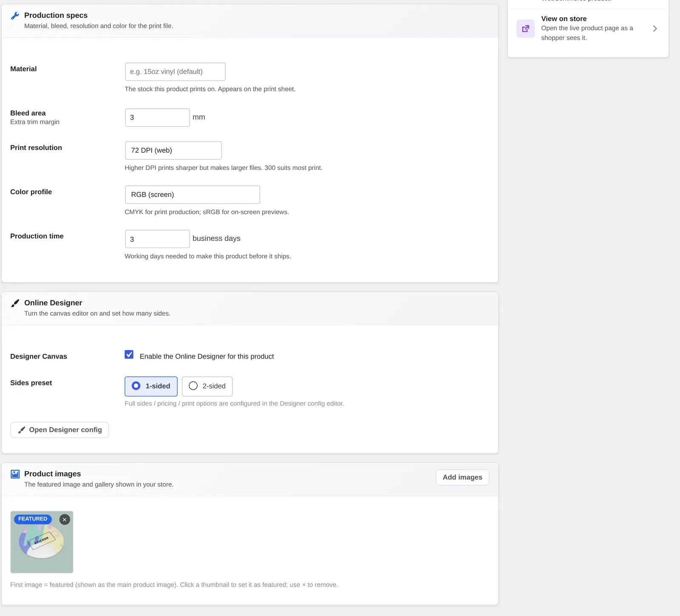The height and width of the screenshot is (616, 680).
Task: Click the Production specs heading
Action: (56, 15)
